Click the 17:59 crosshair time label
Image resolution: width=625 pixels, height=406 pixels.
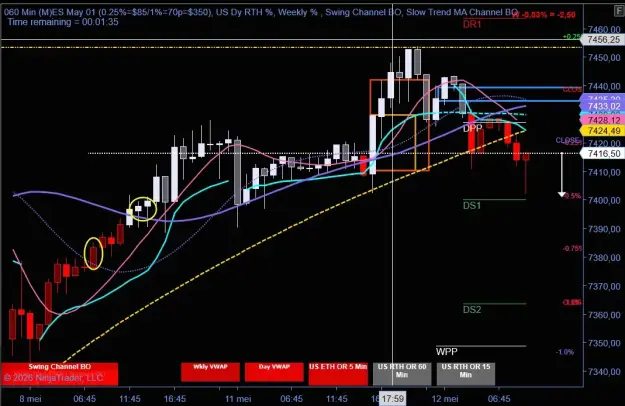coord(393,398)
